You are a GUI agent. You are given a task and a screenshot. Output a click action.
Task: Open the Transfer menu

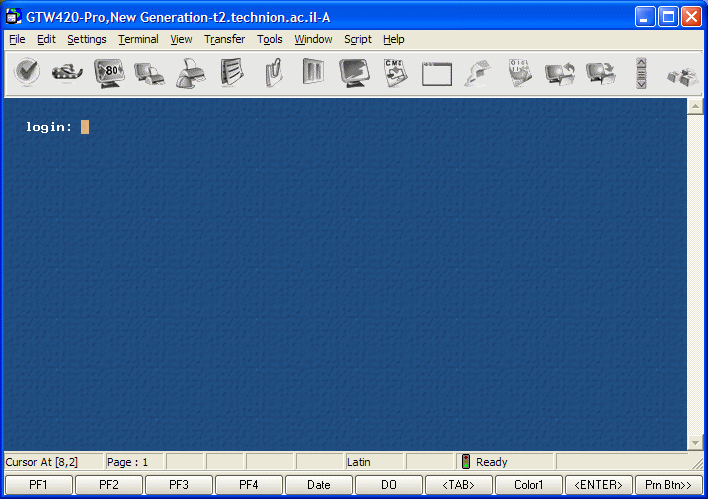224,40
